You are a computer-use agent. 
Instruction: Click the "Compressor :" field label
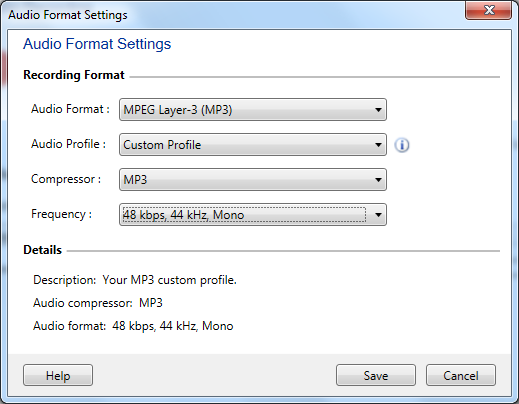(x=66, y=179)
